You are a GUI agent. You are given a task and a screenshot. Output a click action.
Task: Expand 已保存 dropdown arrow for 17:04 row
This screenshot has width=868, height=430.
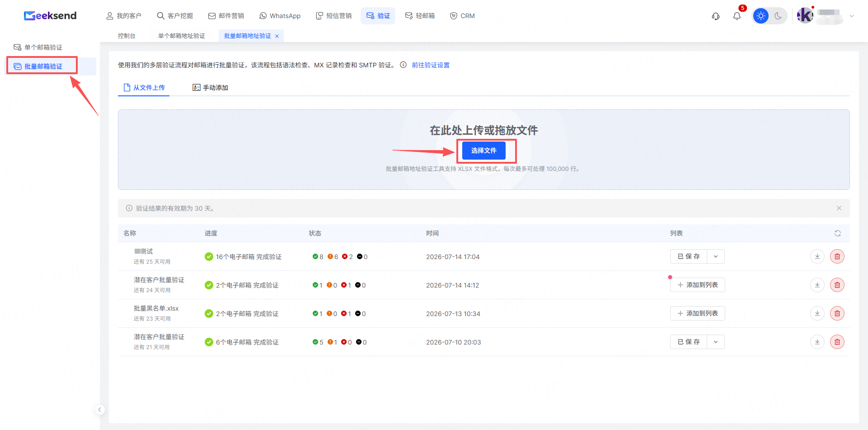716,256
